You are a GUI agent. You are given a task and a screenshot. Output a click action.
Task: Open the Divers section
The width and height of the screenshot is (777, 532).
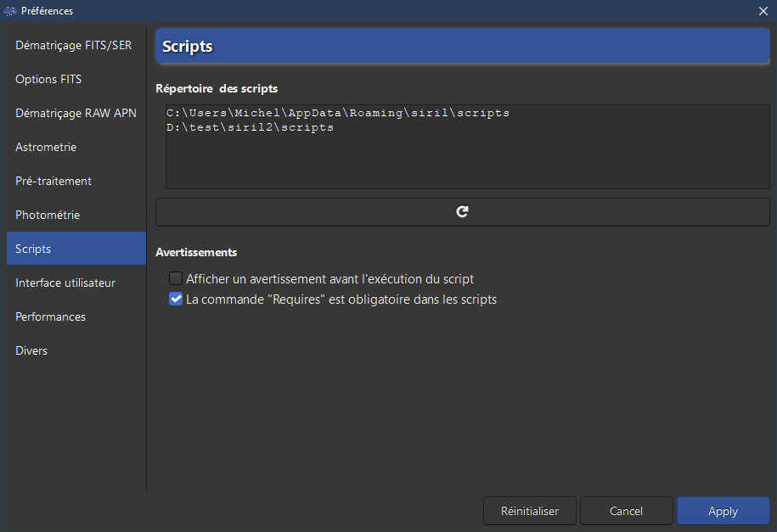pos(76,350)
